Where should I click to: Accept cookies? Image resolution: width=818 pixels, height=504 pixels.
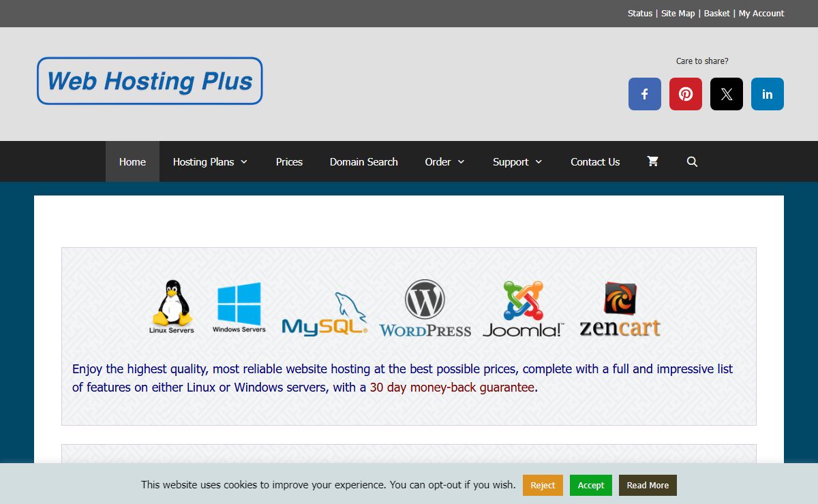coord(591,485)
